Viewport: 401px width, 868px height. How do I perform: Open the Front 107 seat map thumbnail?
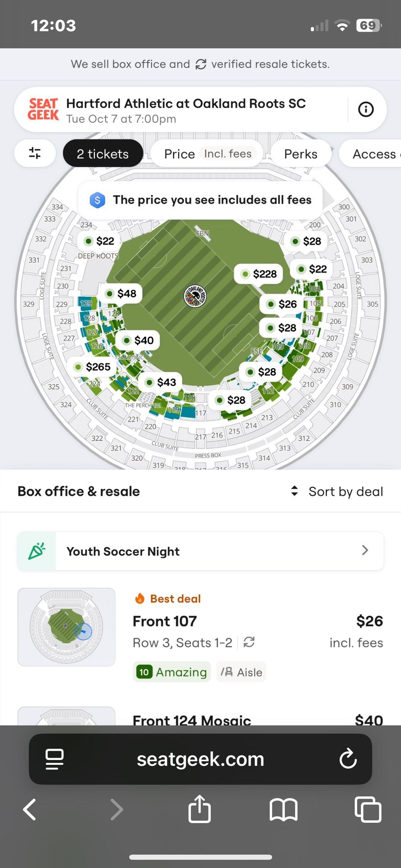(66, 627)
